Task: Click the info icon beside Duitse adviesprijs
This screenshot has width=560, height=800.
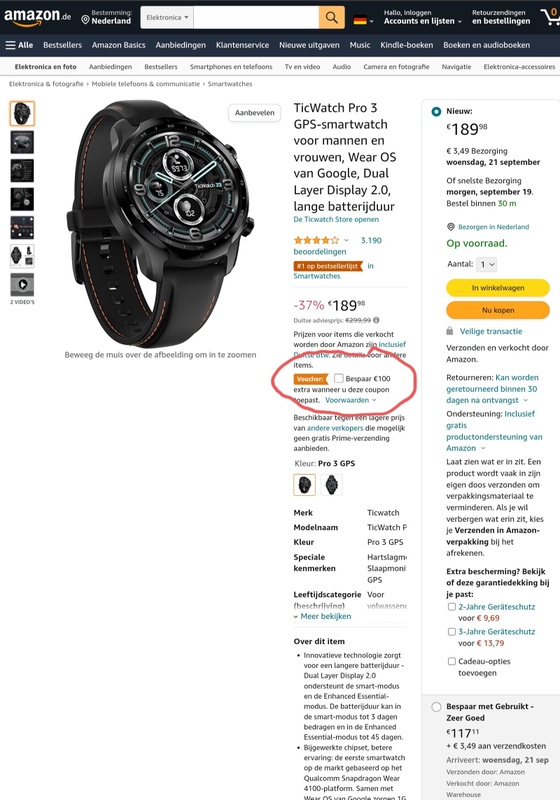Action: [x=376, y=320]
